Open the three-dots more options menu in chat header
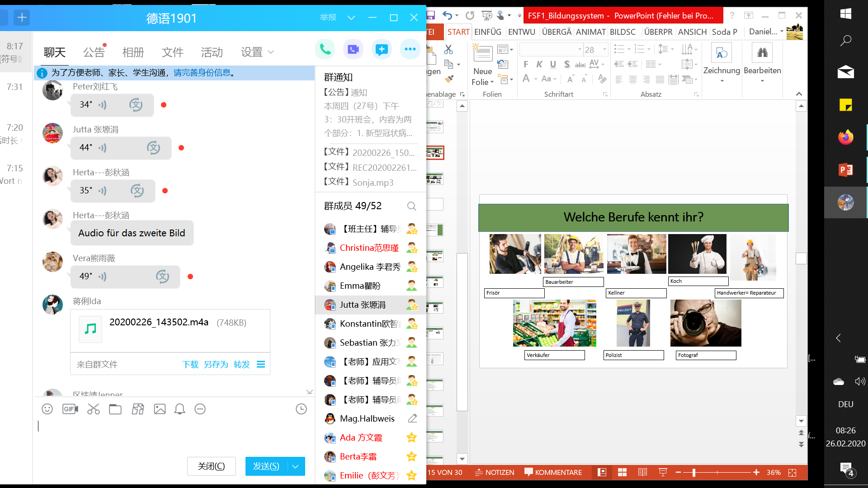 click(x=410, y=49)
